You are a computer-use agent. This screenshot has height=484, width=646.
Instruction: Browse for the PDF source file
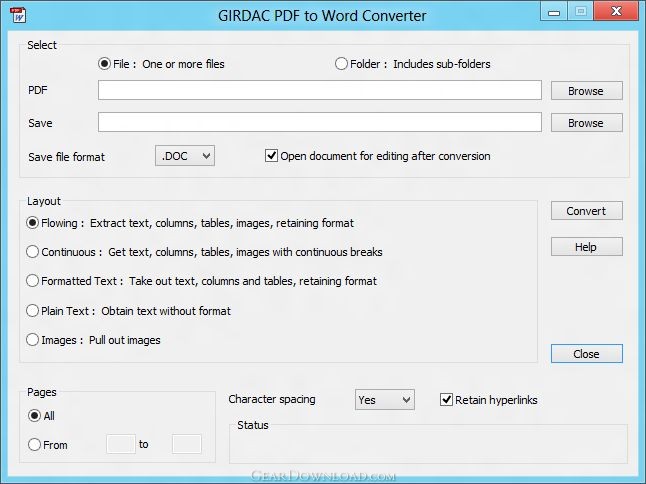pyautogui.click(x=587, y=91)
